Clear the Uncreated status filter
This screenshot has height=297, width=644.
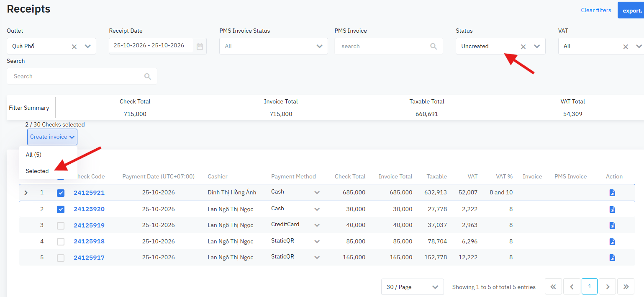point(523,46)
